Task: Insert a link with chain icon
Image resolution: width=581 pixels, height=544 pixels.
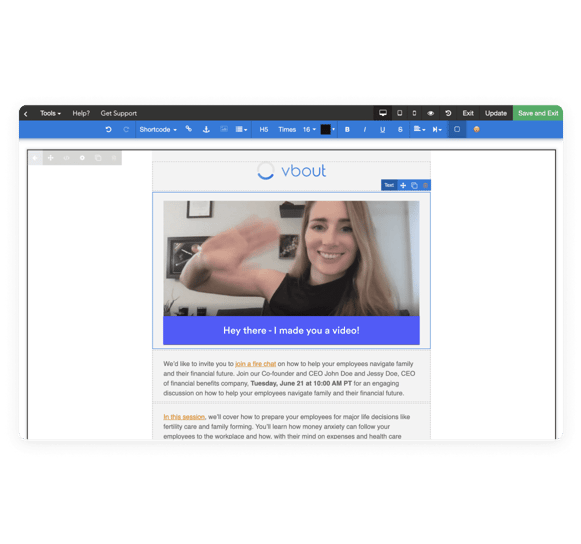Action: [189, 129]
